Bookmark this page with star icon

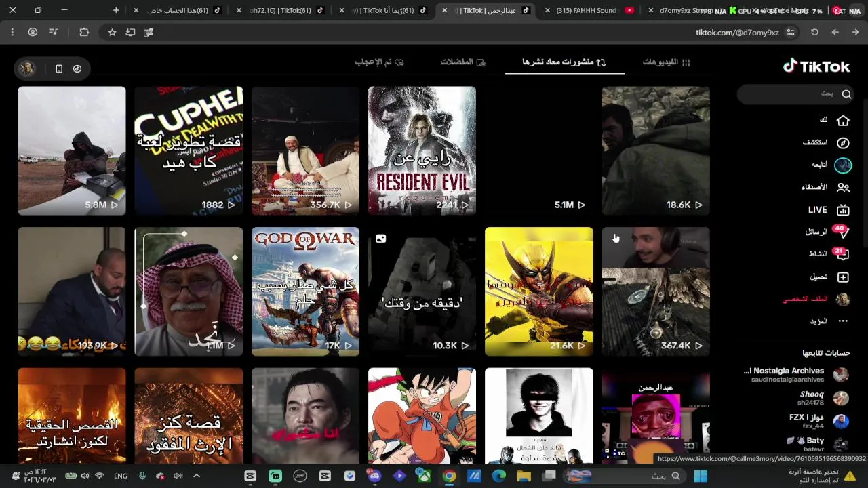click(x=112, y=32)
